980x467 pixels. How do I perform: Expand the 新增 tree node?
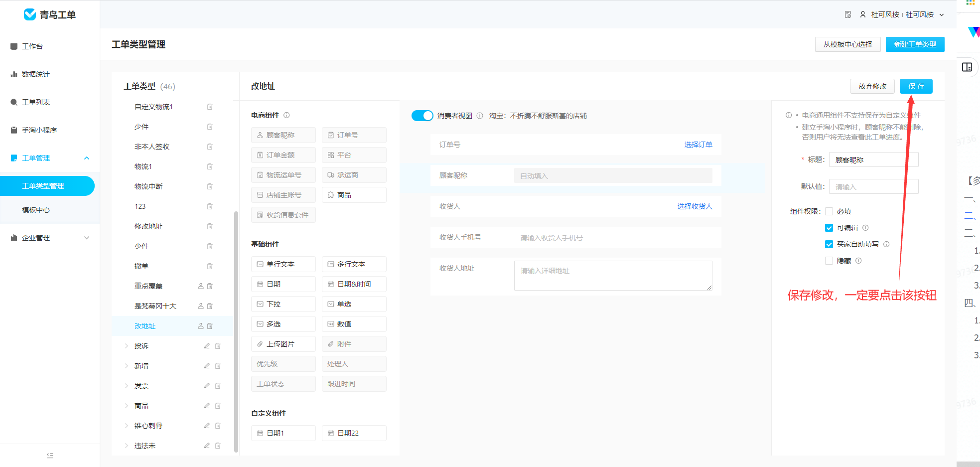tap(126, 366)
